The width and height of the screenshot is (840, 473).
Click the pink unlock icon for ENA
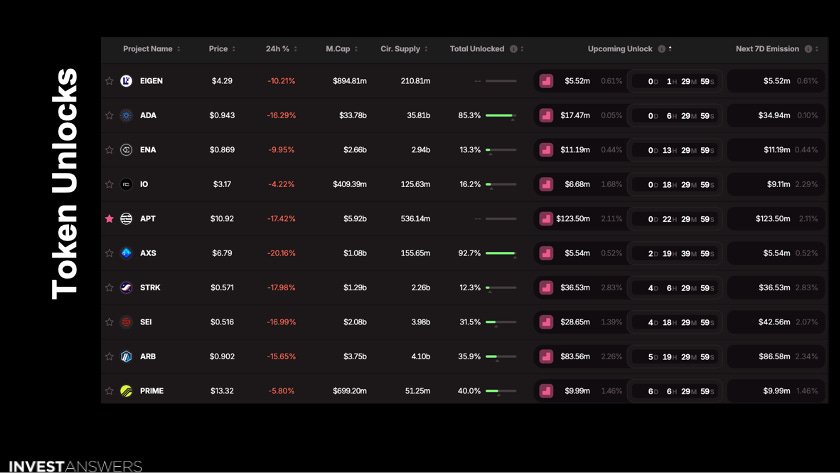point(546,150)
